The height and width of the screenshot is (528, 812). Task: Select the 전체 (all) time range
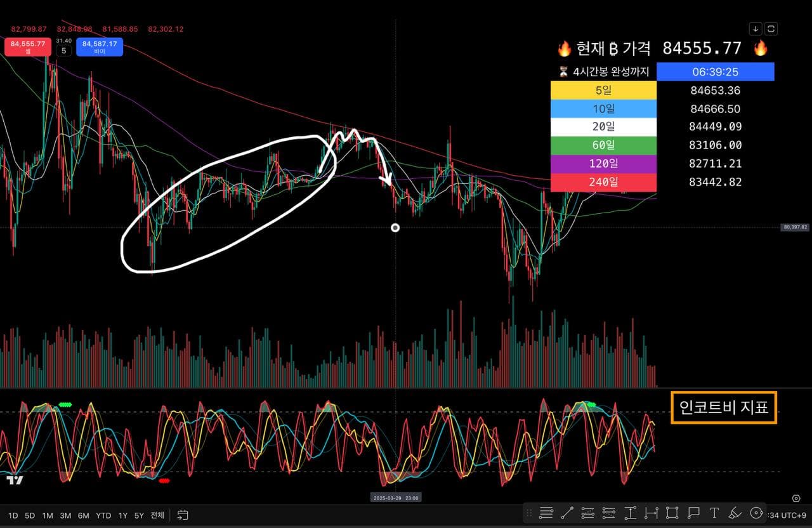(157, 515)
